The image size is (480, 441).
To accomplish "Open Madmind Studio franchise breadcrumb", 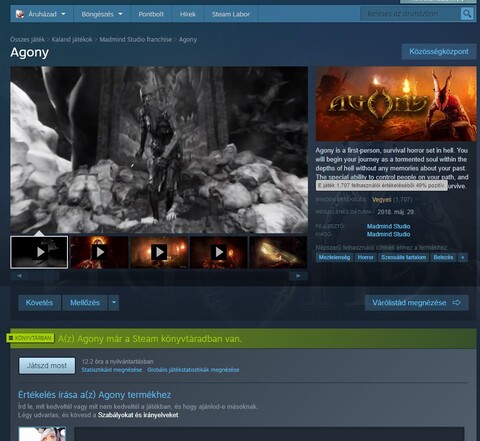I will point(136,39).
